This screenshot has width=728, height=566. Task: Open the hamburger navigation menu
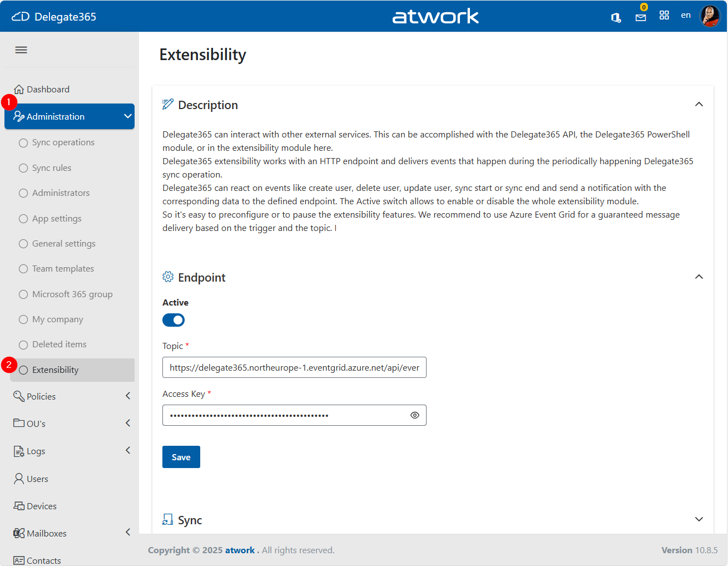[21, 50]
